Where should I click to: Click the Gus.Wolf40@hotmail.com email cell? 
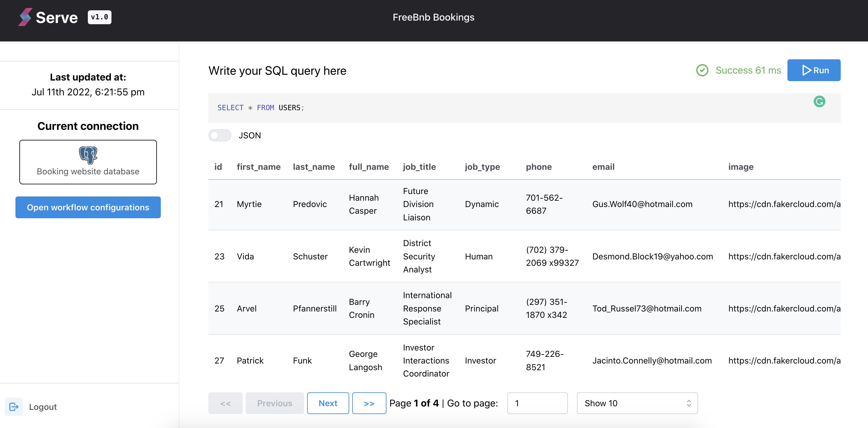(x=642, y=204)
